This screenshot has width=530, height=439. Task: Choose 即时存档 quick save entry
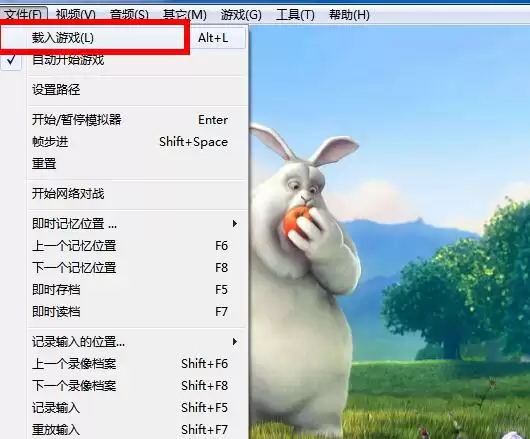click(123, 290)
